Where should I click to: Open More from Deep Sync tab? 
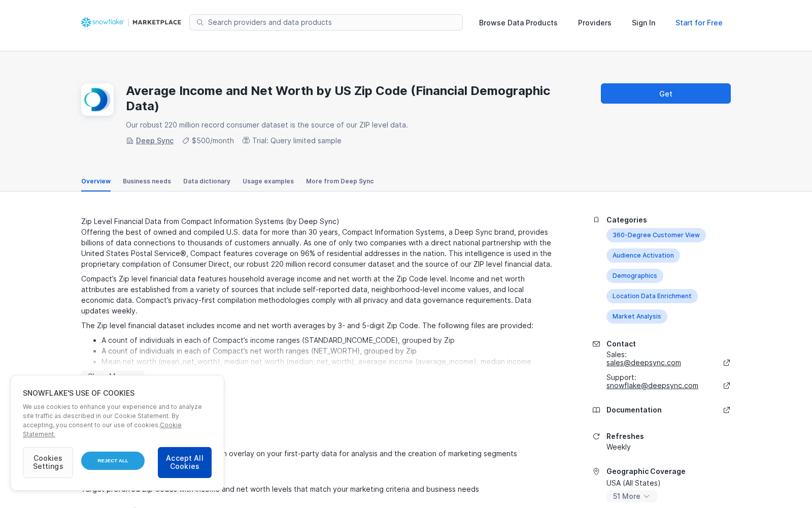point(340,181)
